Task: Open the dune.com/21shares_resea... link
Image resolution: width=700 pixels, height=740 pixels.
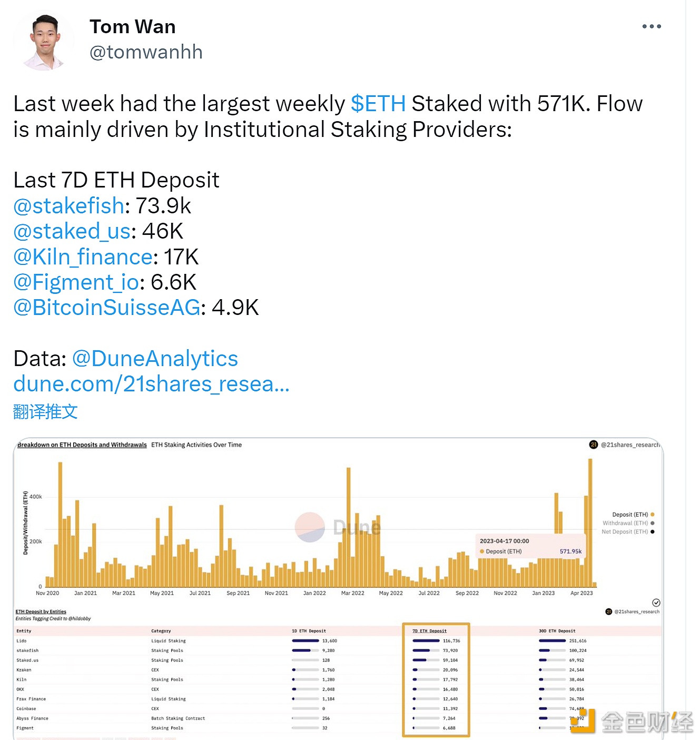Action: point(151,384)
